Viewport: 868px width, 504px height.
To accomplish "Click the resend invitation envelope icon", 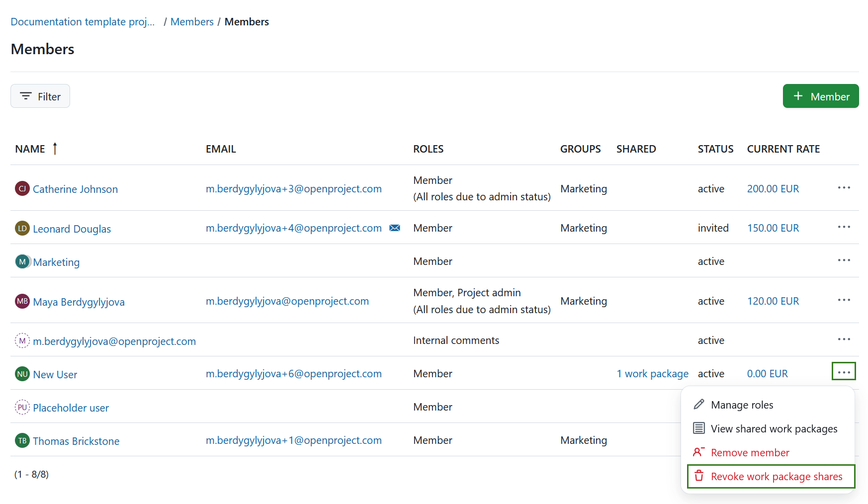I will pos(395,228).
